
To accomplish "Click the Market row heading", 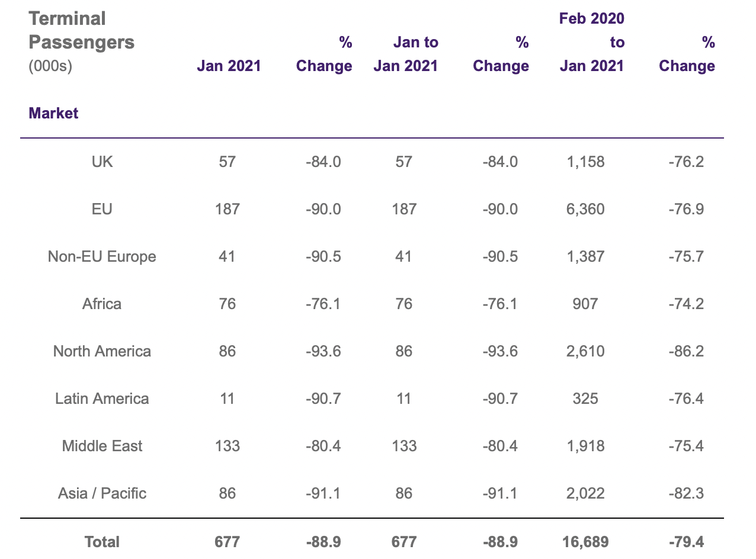I will tap(53, 113).
